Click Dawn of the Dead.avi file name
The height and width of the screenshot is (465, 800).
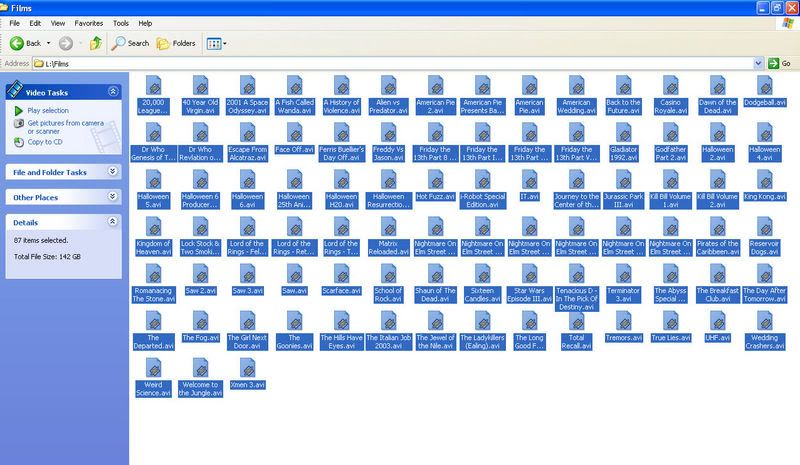point(717,107)
